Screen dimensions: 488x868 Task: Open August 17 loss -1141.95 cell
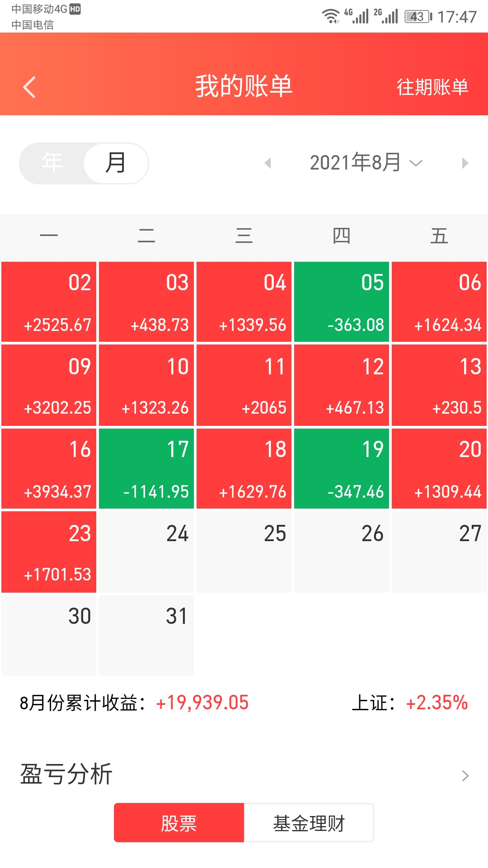(146, 468)
